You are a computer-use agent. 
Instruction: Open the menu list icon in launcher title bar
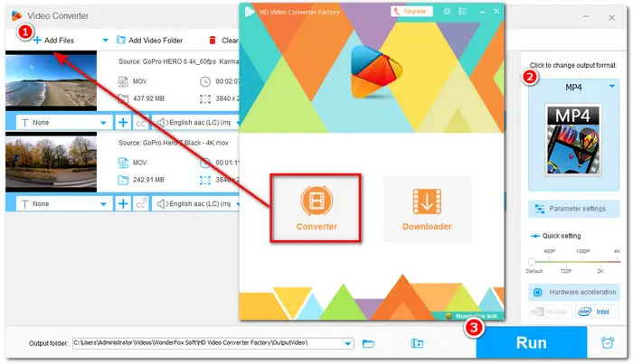click(462, 11)
